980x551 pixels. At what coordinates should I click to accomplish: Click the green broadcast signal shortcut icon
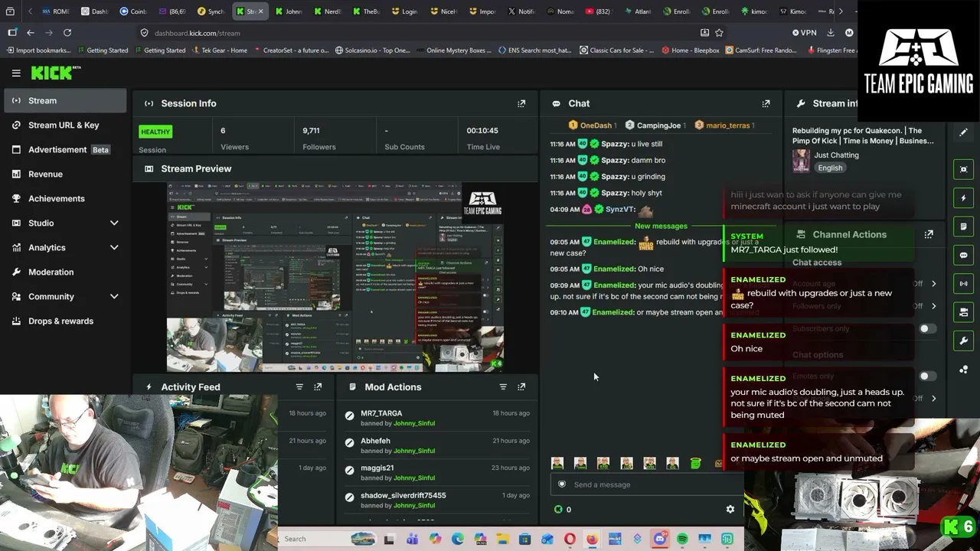(x=964, y=284)
